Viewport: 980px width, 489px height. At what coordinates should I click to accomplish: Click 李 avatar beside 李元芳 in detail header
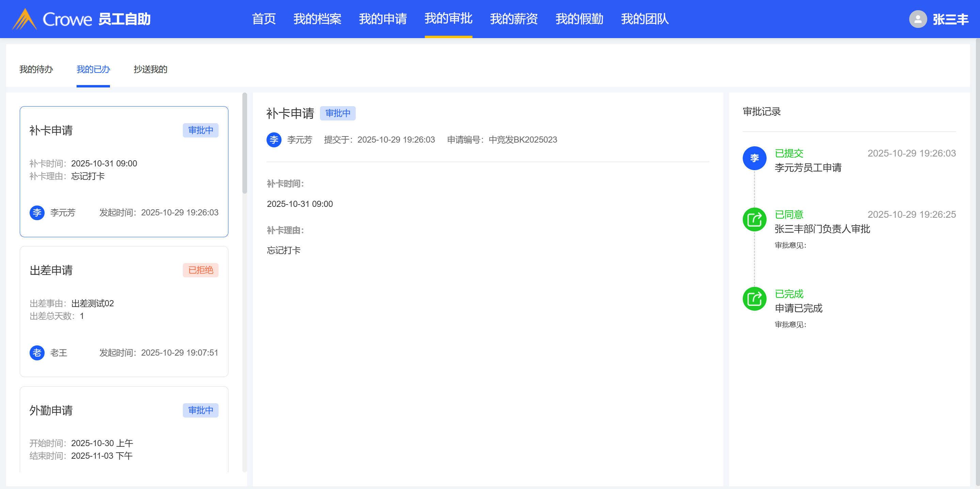tap(274, 140)
